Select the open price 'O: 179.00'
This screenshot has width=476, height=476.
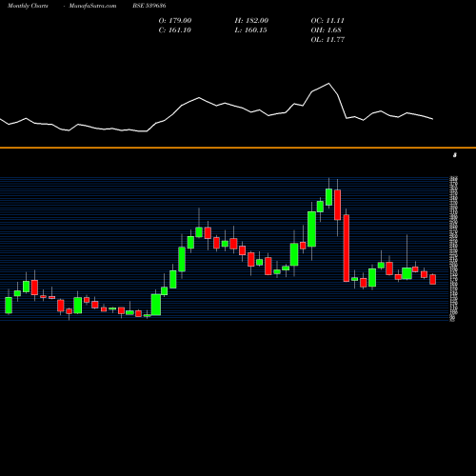(175, 20)
